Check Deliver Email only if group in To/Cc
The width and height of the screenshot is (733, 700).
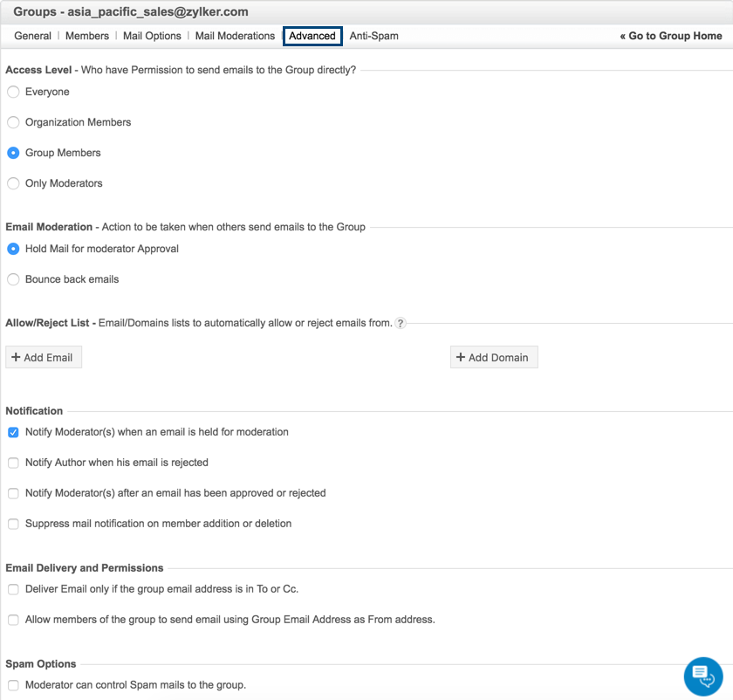point(13,589)
